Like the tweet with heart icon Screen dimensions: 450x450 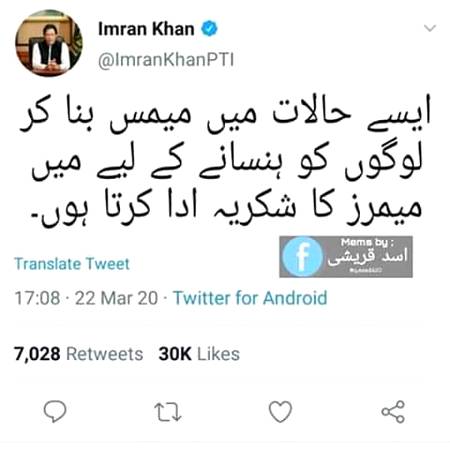(x=280, y=412)
